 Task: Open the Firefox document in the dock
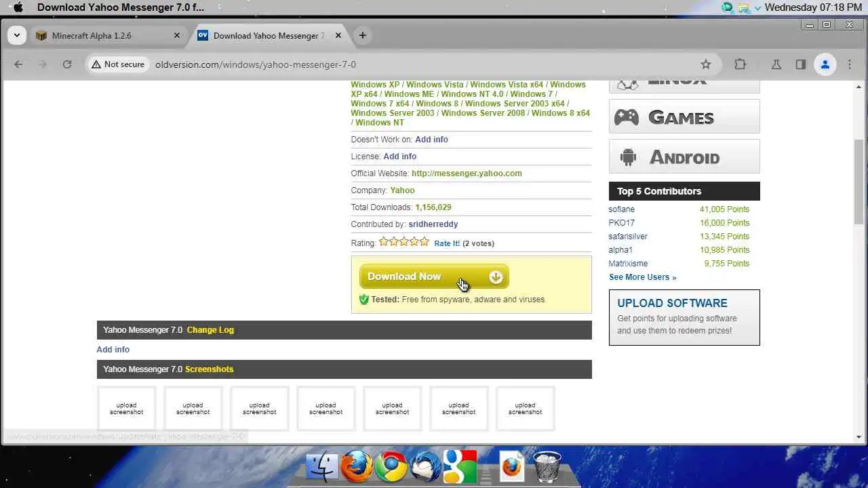tap(512, 466)
